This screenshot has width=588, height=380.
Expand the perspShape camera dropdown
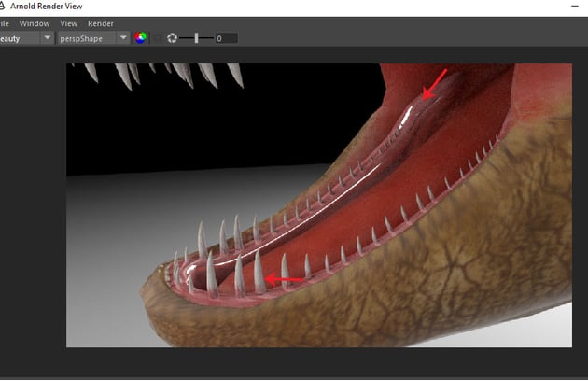(x=123, y=38)
